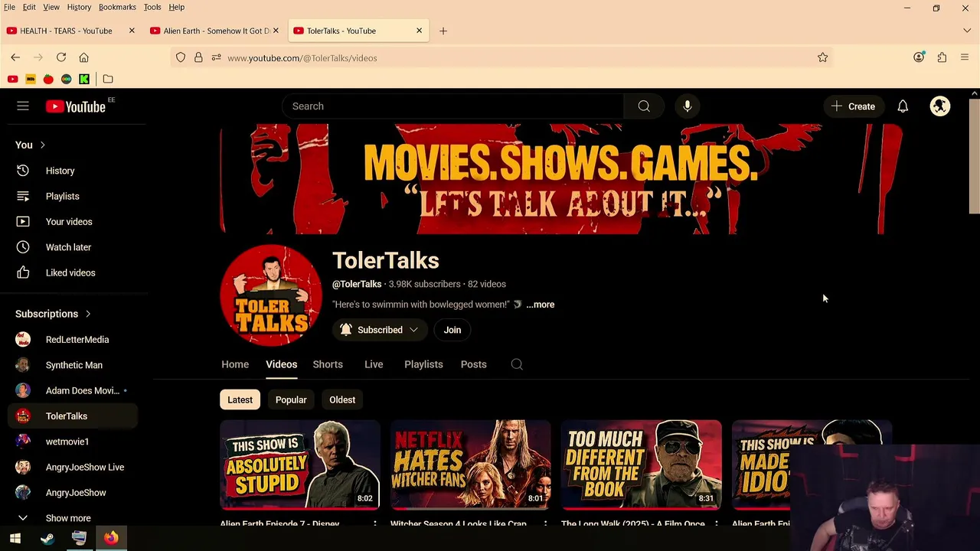Switch to the Shorts tab

[x=328, y=364]
